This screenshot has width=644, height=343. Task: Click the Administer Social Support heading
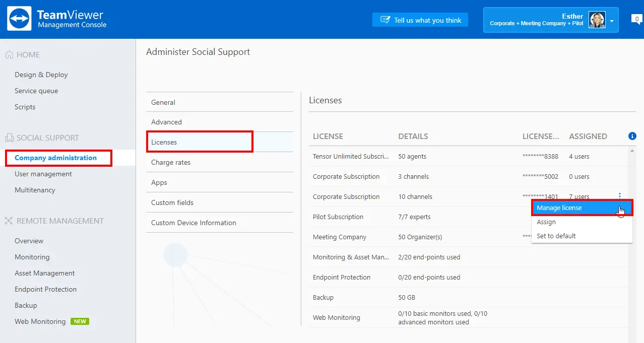(x=198, y=52)
